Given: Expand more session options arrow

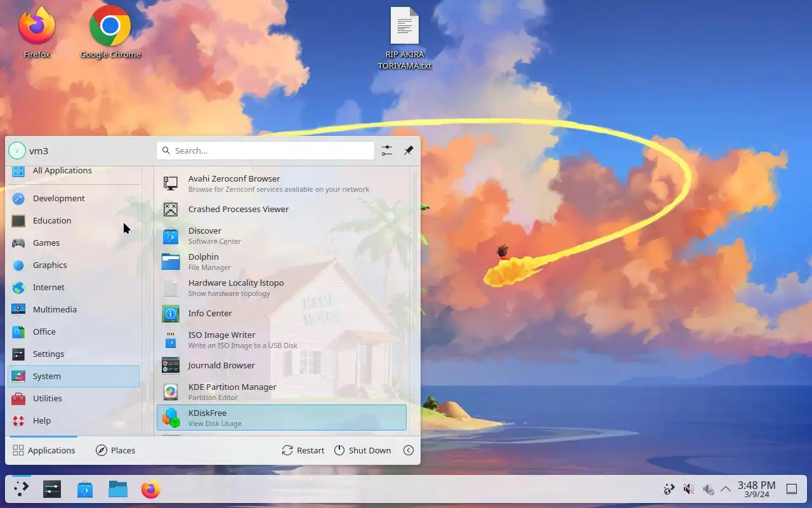Looking at the screenshot, I should tap(409, 450).
